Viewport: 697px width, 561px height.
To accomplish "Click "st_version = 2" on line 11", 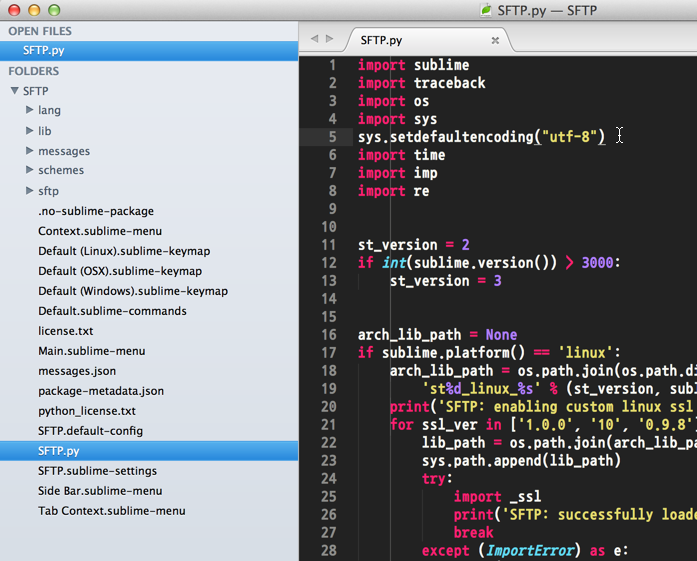I will click(x=414, y=245).
